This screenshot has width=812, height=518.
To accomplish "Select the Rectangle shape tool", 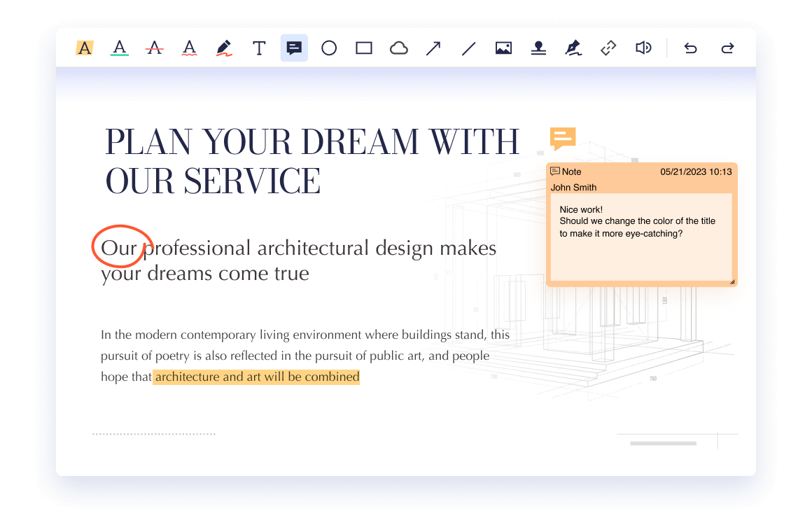I will [x=364, y=48].
